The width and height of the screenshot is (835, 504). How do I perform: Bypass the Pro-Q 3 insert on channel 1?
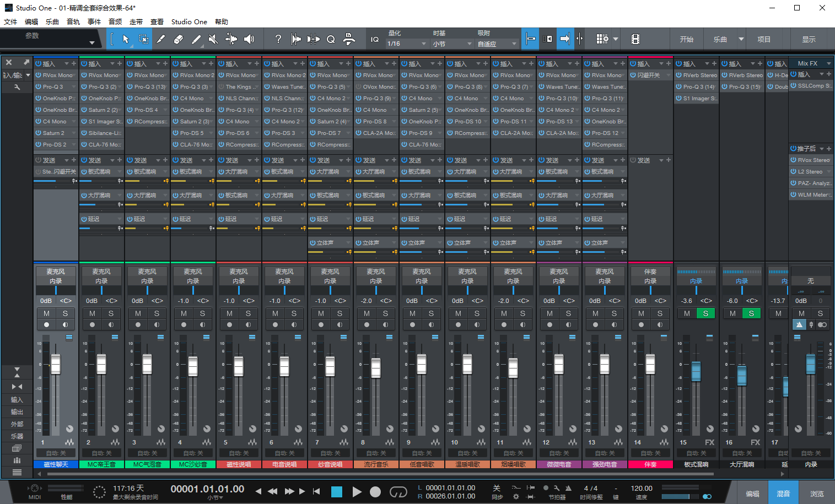point(37,86)
